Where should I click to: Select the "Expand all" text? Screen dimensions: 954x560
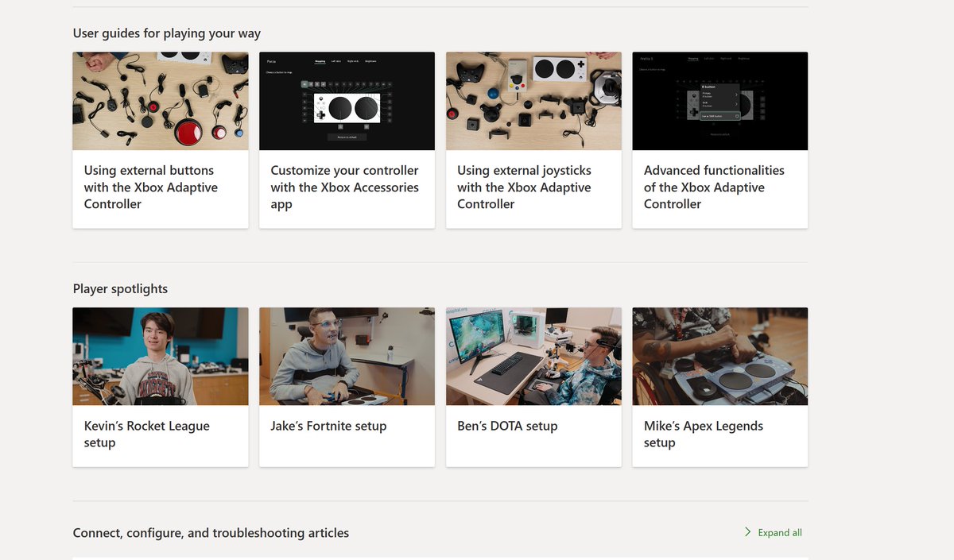(x=780, y=533)
